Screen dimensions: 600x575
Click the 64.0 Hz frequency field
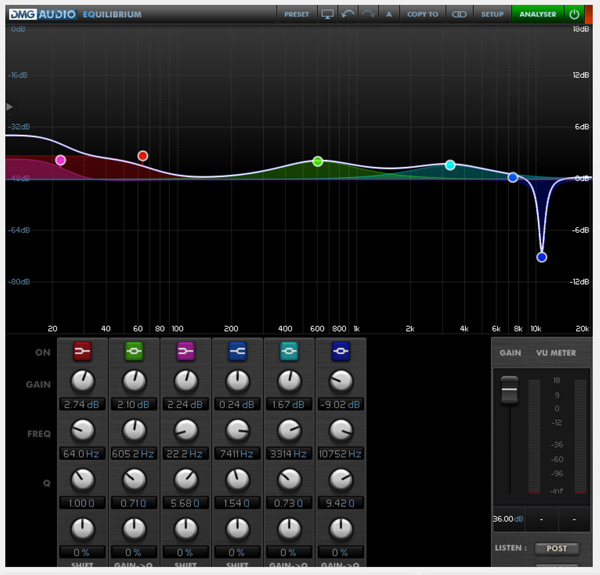point(82,454)
